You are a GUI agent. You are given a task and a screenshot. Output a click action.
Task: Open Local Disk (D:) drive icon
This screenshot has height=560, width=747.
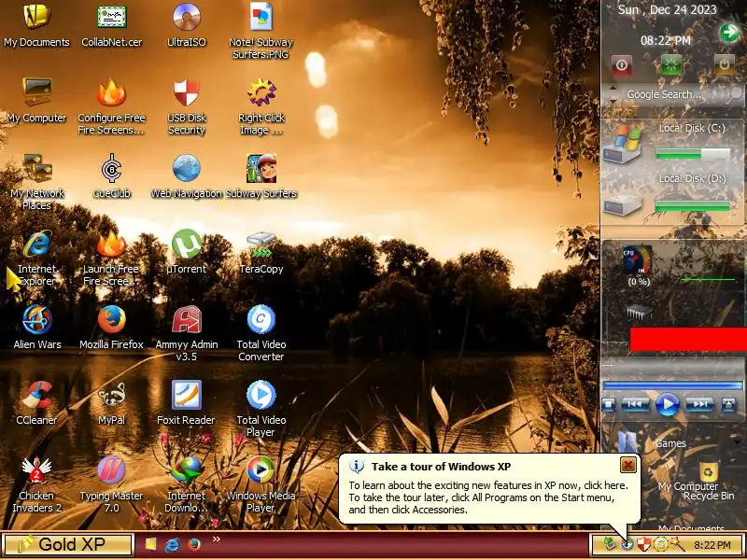[623, 204]
